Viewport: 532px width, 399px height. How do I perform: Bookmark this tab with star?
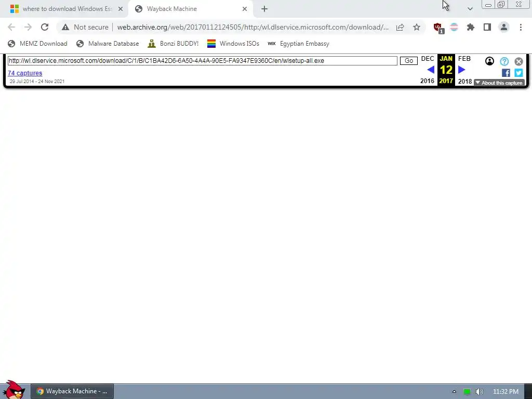point(417,27)
